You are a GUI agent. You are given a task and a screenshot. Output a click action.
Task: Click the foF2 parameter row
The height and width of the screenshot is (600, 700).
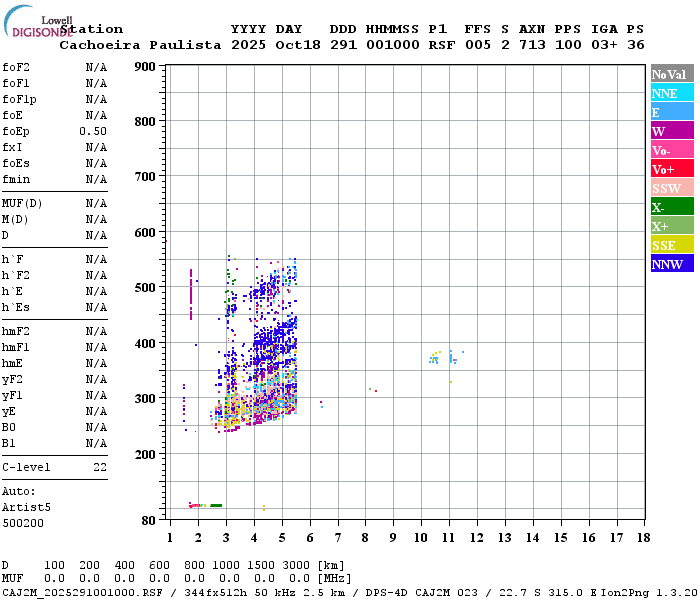pos(54,67)
